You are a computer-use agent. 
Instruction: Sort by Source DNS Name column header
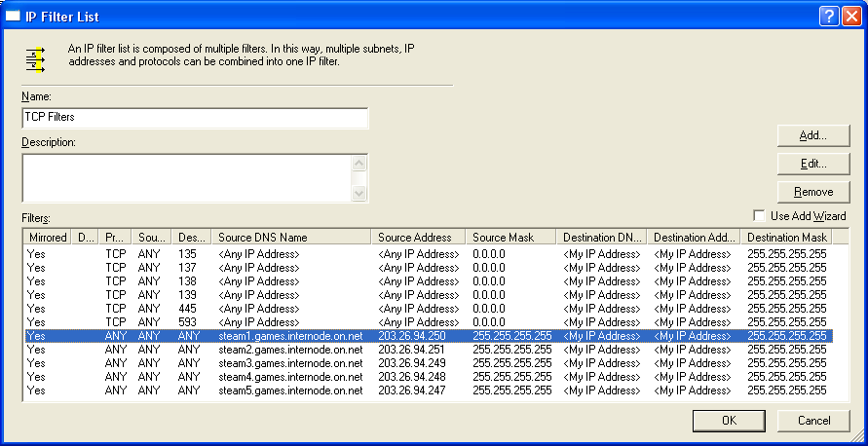pyautogui.click(x=291, y=238)
